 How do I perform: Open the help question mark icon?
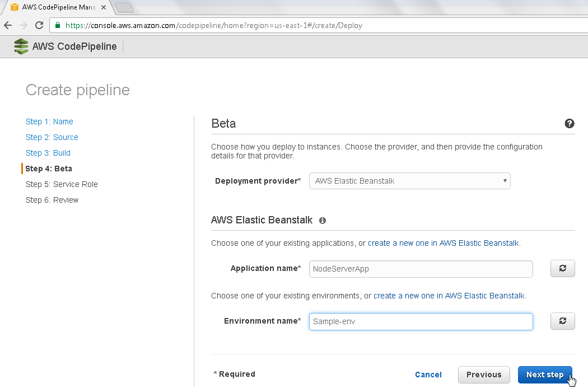[x=570, y=124]
